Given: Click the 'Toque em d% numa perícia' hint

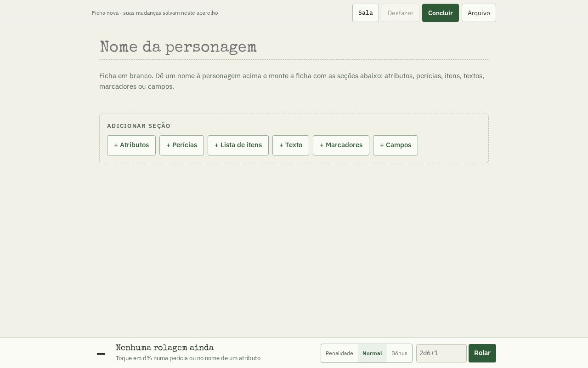Looking at the screenshot, I should [x=188, y=358].
